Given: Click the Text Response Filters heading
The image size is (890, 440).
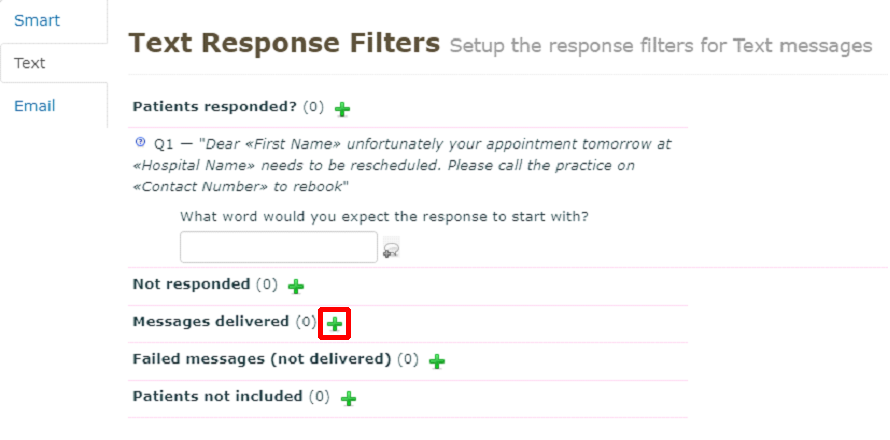Looking at the screenshot, I should 284,43.
